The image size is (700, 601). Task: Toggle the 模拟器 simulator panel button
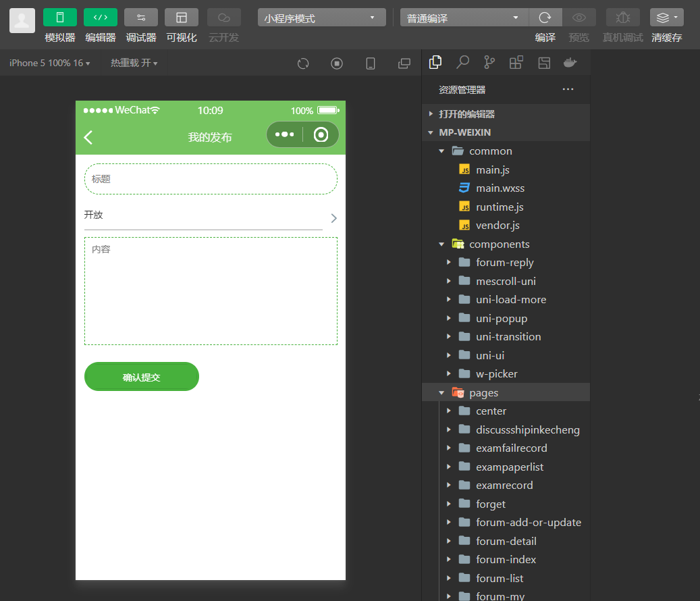[x=60, y=18]
